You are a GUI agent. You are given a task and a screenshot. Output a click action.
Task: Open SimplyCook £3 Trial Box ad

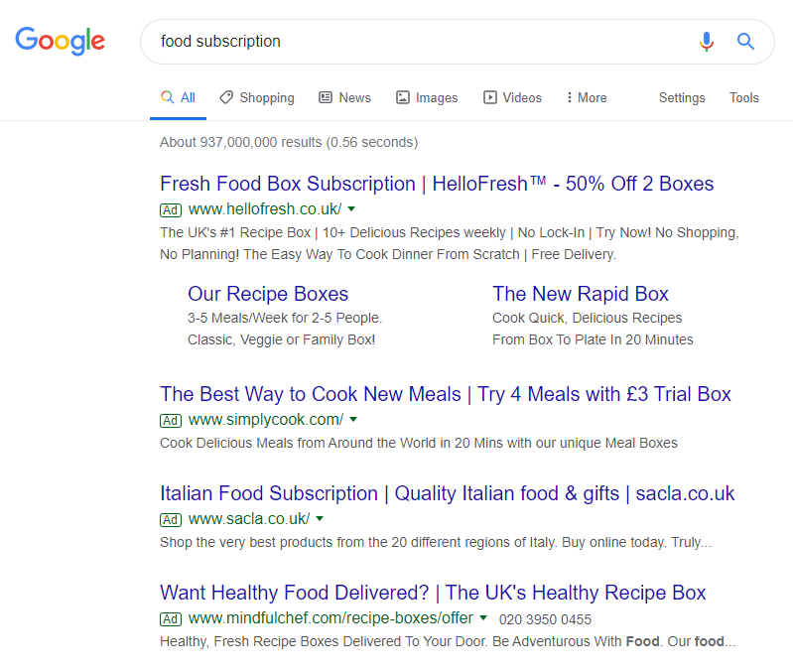pos(446,394)
